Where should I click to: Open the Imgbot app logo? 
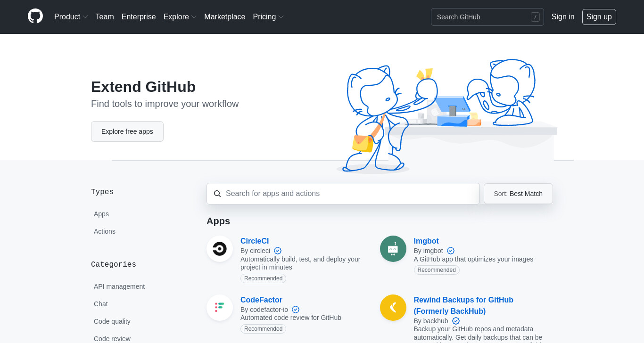393,249
